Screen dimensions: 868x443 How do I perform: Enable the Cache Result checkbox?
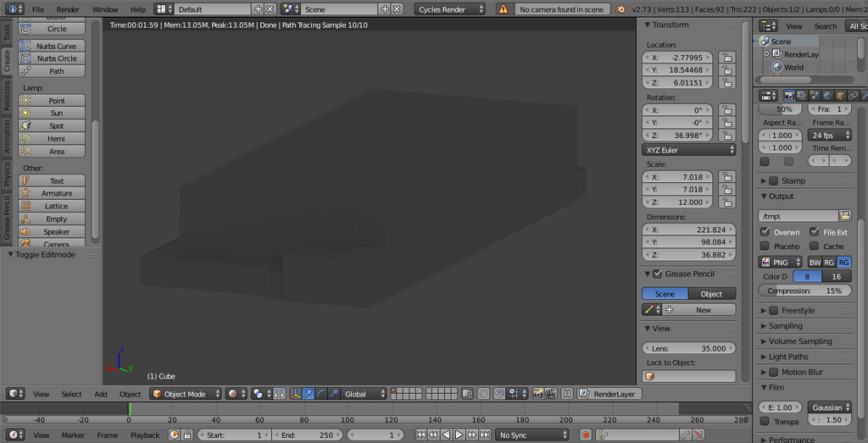pyautogui.click(x=815, y=246)
